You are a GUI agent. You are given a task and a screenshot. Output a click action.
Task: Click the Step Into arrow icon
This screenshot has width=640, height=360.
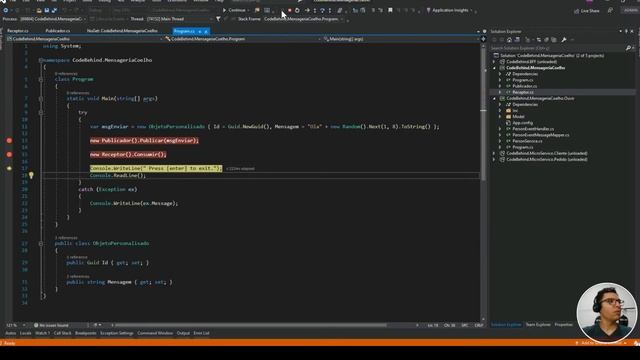pyautogui.click(x=315, y=10)
